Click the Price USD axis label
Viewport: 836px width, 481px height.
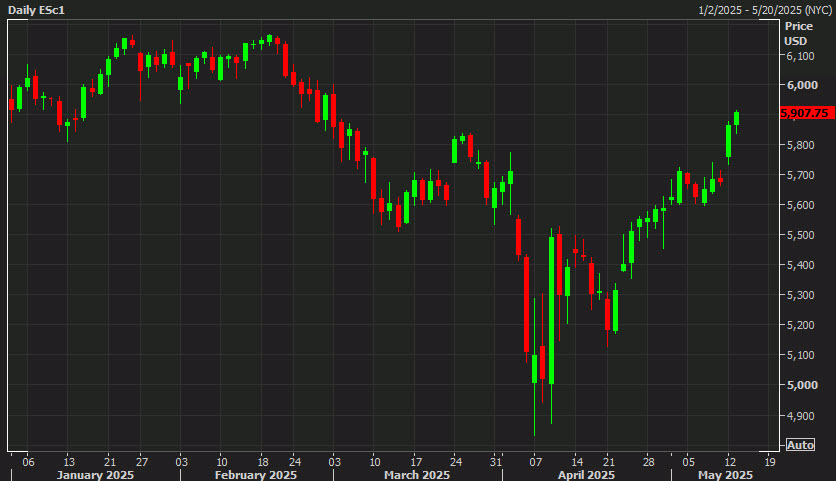click(798, 34)
